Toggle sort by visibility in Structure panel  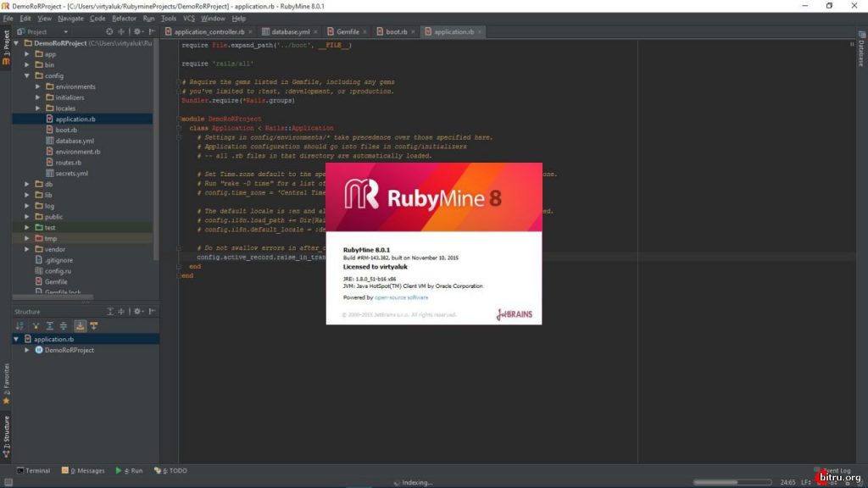(x=36, y=324)
